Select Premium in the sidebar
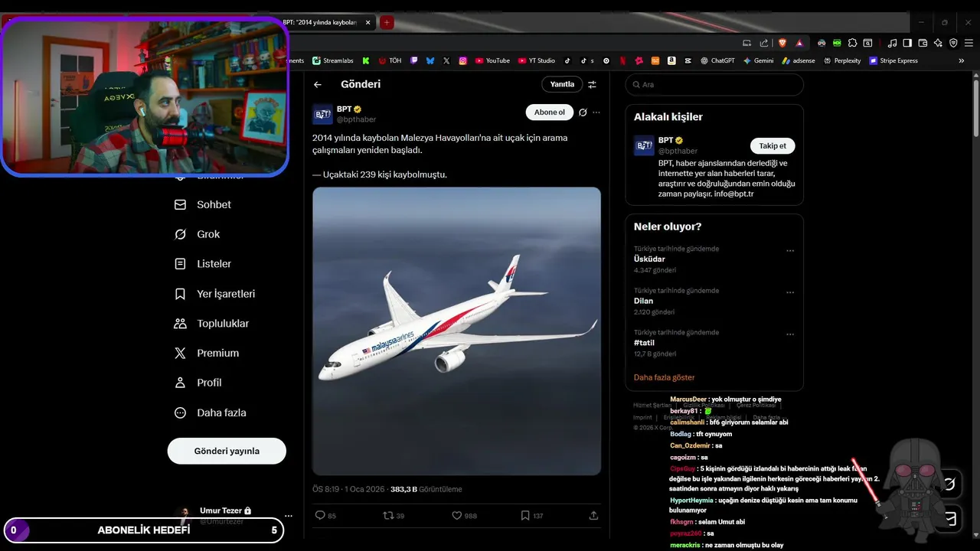The height and width of the screenshot is (551, 980). pos(207,353)
